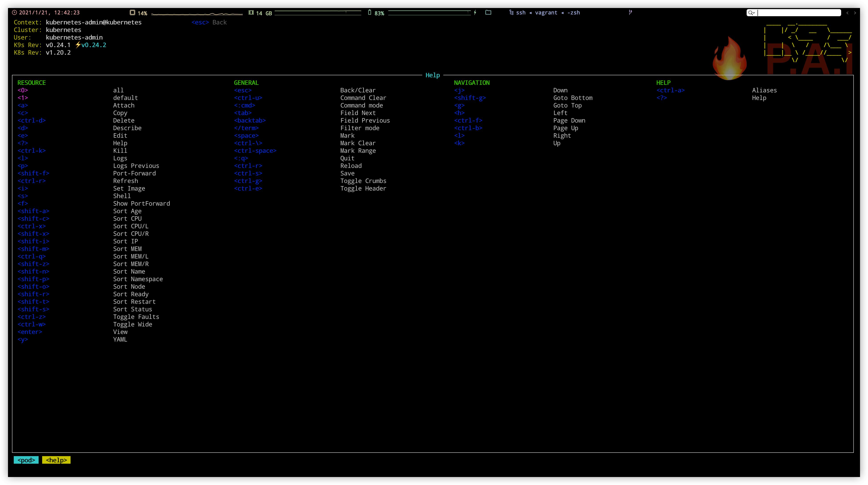This screenshot has height=485, width=868.
Task: Click the <shift-i> Sort IP key
Action: (33, 241)
